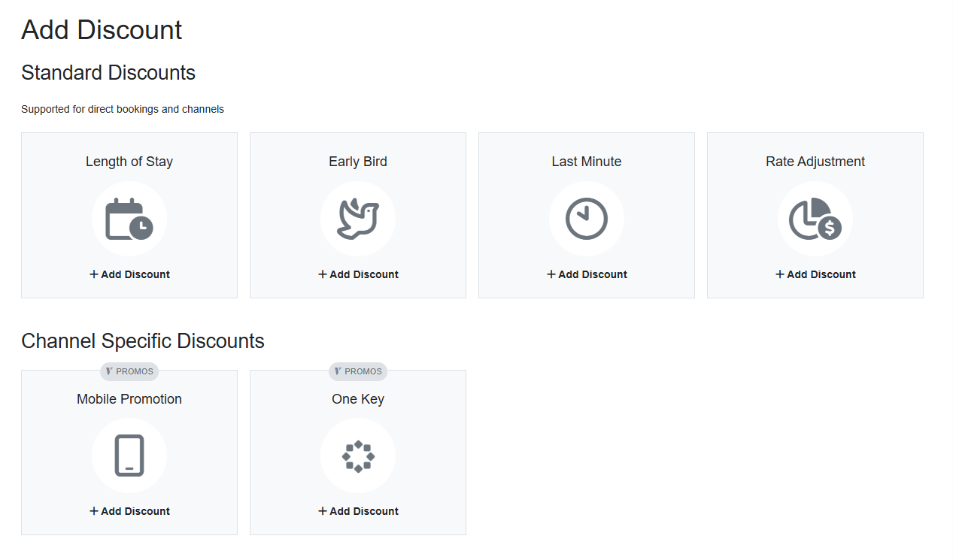Select the Rate Adjustment card title
Image resolution: width=953 pixels, height=560 pixels.
815,162
